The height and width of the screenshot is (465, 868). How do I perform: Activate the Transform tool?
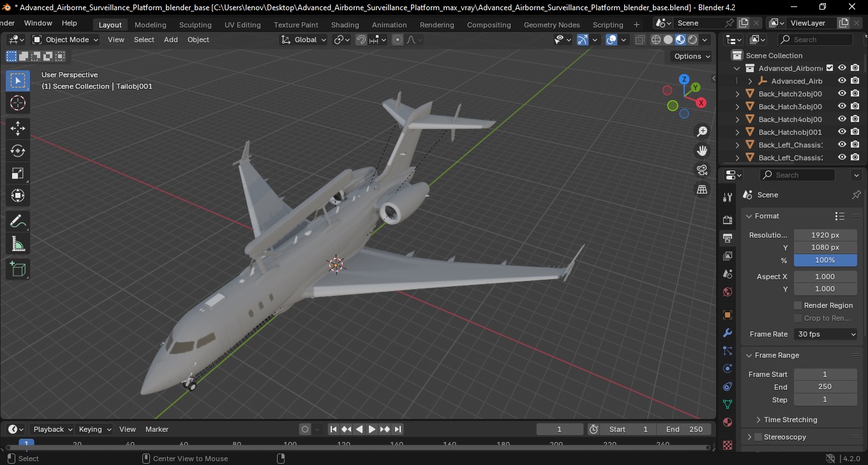(x=18, y=196)
